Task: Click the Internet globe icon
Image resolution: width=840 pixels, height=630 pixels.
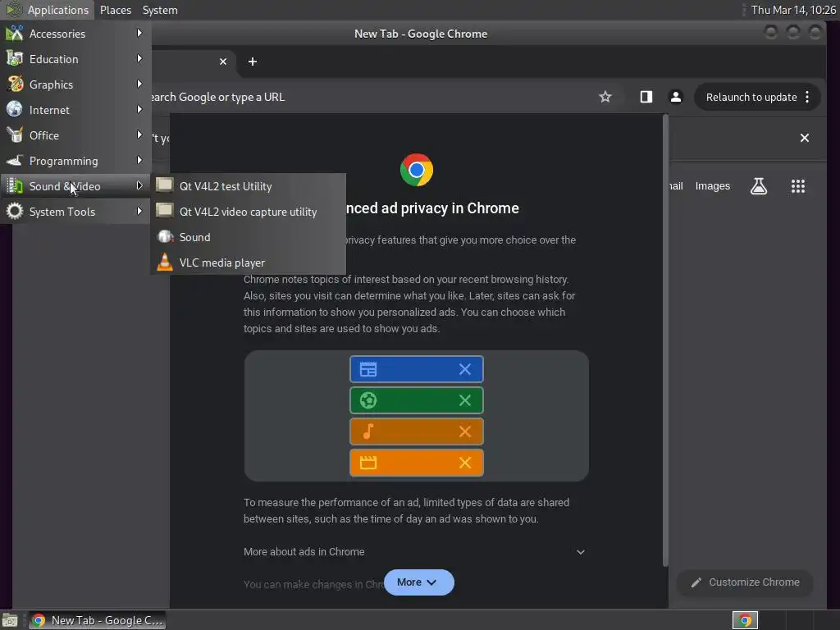Action: pos(15,109)
